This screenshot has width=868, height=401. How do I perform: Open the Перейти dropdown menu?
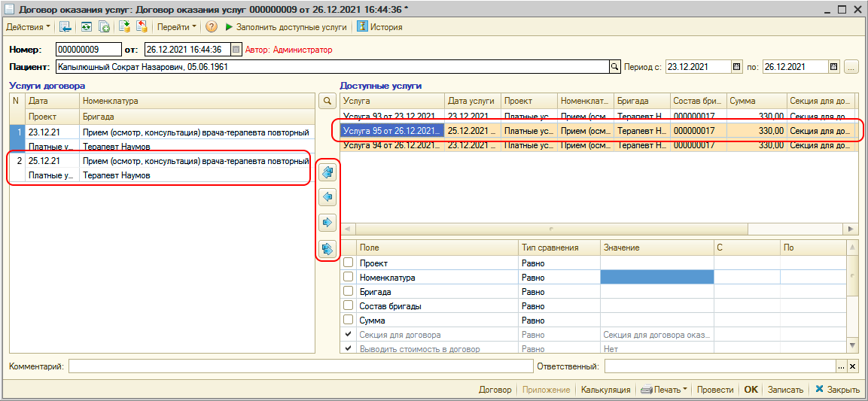click(176, 26)
